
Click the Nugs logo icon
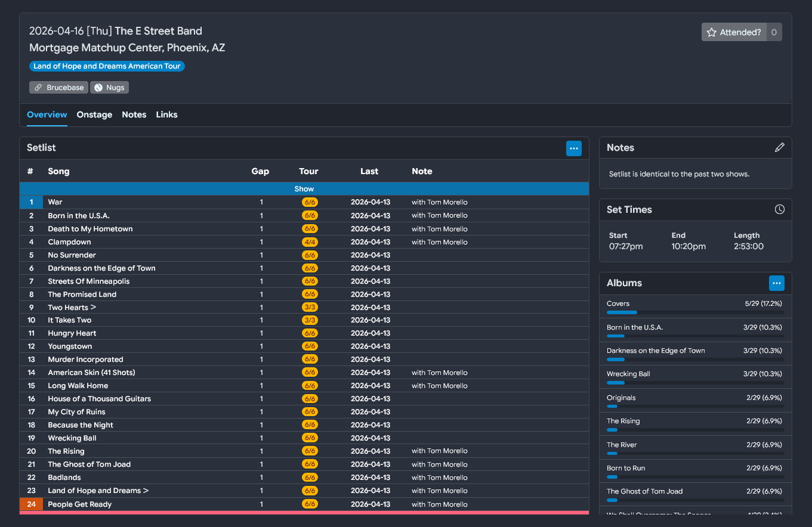pos(98,88)
